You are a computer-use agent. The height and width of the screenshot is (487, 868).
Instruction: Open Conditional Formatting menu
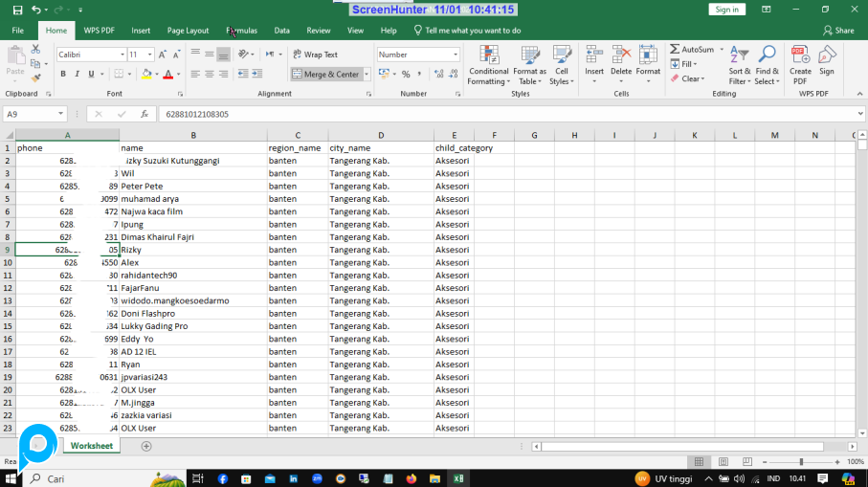tap(488, 63)
